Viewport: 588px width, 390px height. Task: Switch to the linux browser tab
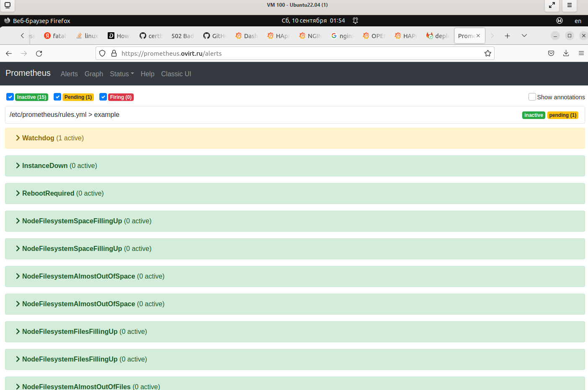(87, 36)
